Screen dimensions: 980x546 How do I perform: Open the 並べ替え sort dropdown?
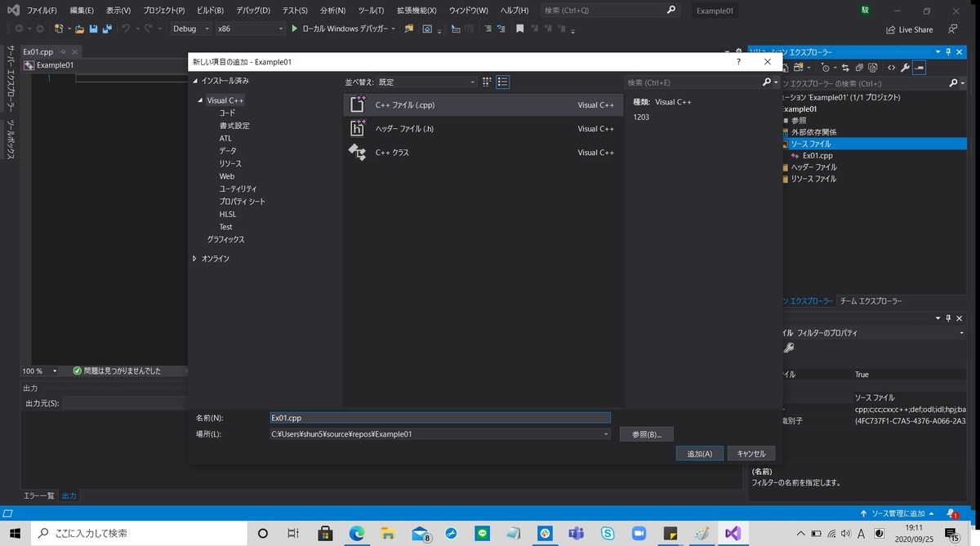[426, 82]
